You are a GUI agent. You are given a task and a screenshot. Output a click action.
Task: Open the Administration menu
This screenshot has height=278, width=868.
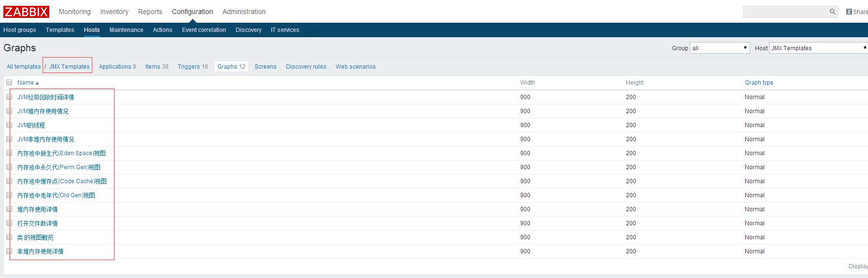click(x=244, y=12)
